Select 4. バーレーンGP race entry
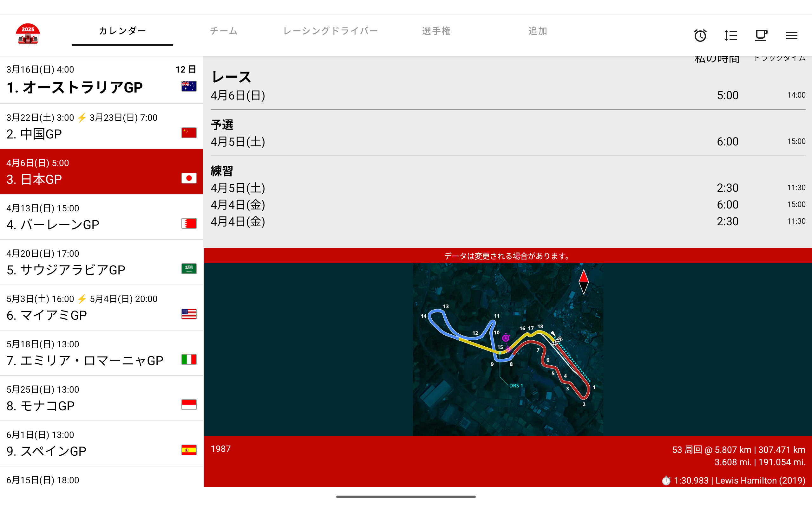Image resolution: width=812 pixels, height=507 pixels. [53, 224]
